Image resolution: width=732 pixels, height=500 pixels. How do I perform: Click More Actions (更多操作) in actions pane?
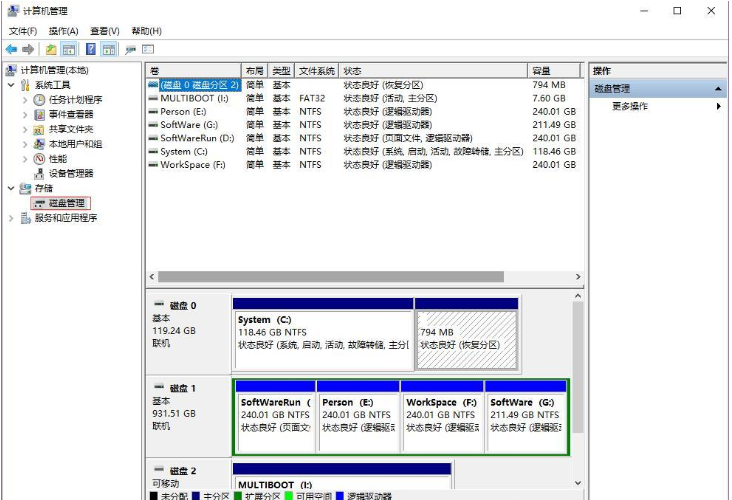pos(630,106)
